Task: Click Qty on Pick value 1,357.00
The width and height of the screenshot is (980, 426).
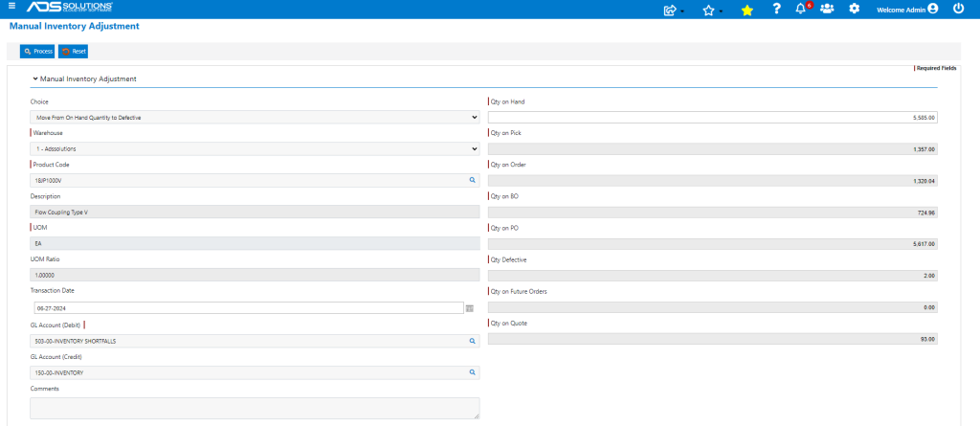Action: pos(712,149)
